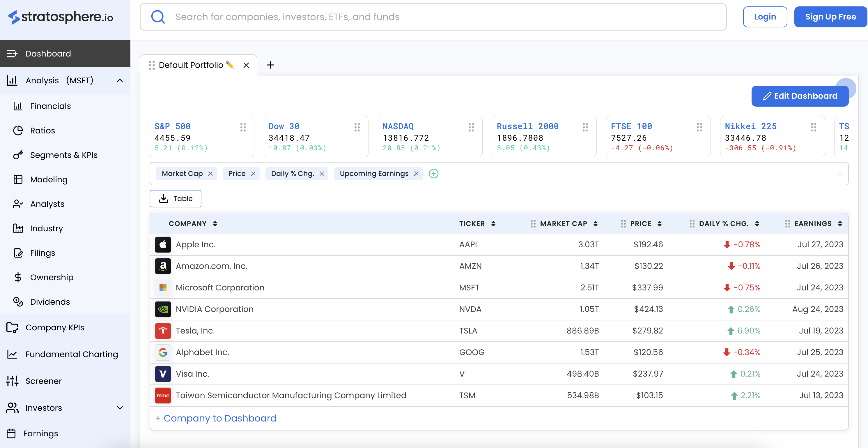Click the pencil icon beside Default Portfolio
The height and width of the screenshot is (448, 868).
(230, 65)
